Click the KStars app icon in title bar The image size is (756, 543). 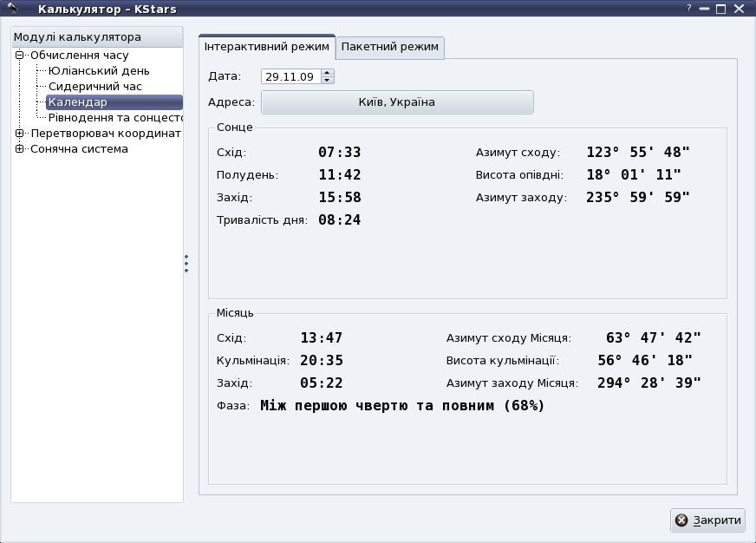point(13,10)
